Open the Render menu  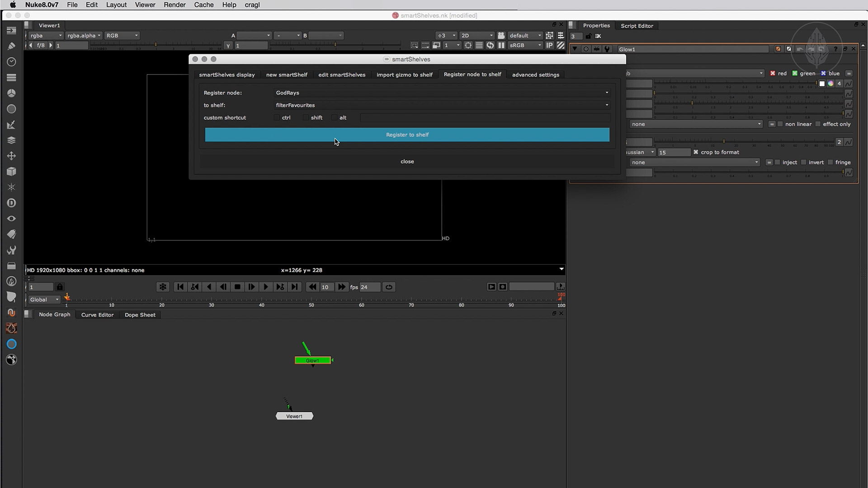(x=175, y=5)
